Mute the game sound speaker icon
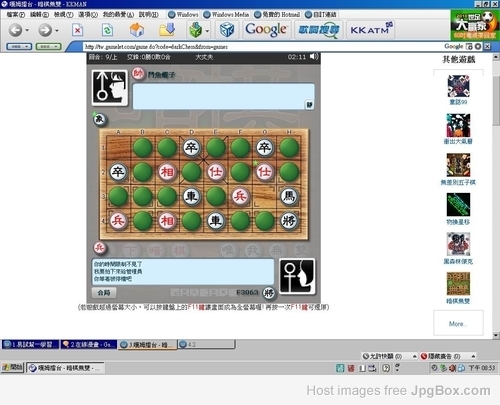The height and width of the screenshot is (405, 500). [314, 57]
